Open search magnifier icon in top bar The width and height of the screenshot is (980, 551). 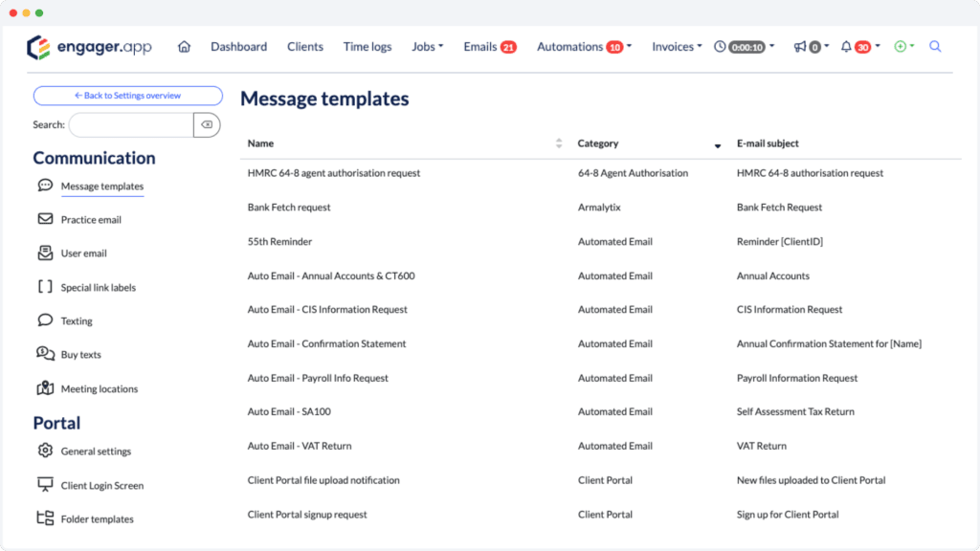click(x=935, y=47)
